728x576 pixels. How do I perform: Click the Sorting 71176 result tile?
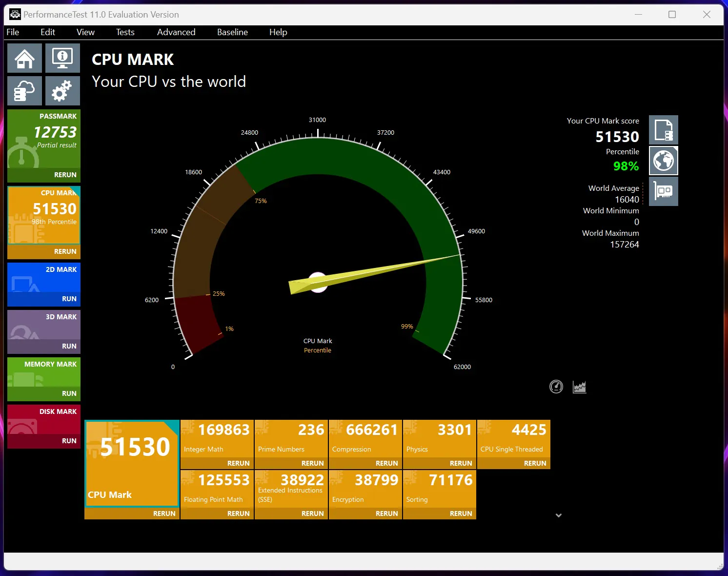(x=440, y=489)
